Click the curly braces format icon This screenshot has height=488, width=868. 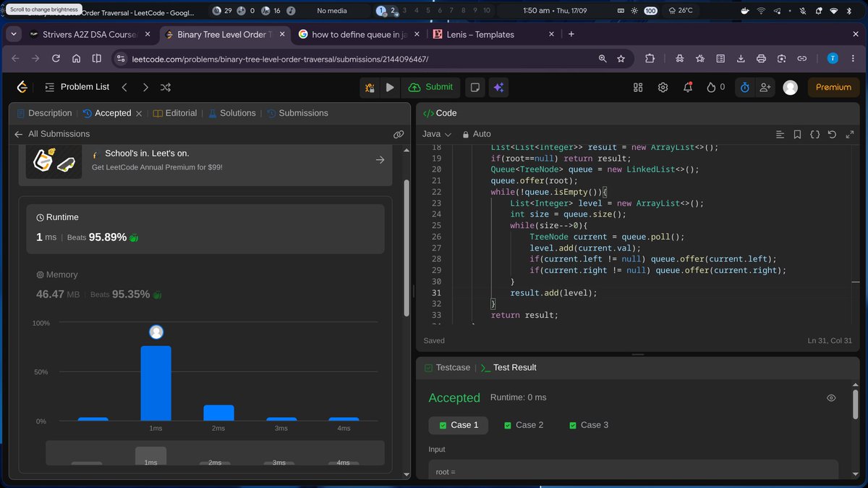coord(814,135)
